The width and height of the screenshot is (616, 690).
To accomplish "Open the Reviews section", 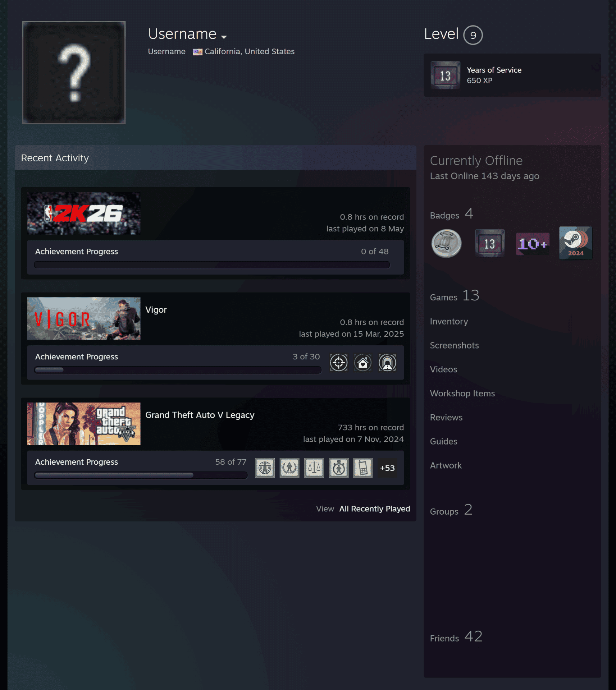I will (446, 418).
